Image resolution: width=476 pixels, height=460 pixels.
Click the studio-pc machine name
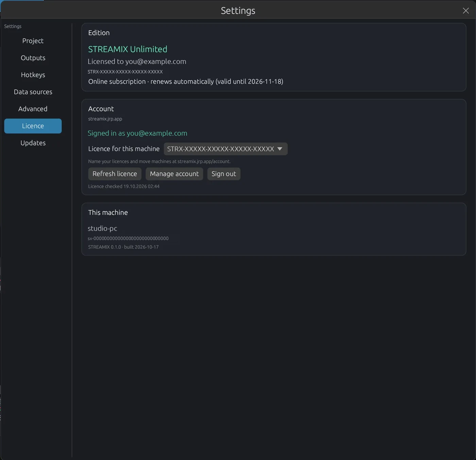[102, 228]
